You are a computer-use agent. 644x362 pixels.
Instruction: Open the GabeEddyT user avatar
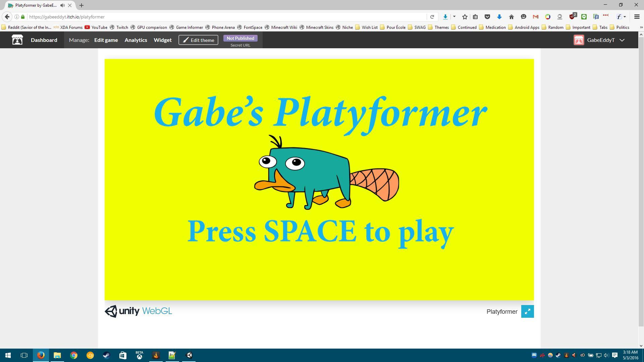tap(579, 40)
